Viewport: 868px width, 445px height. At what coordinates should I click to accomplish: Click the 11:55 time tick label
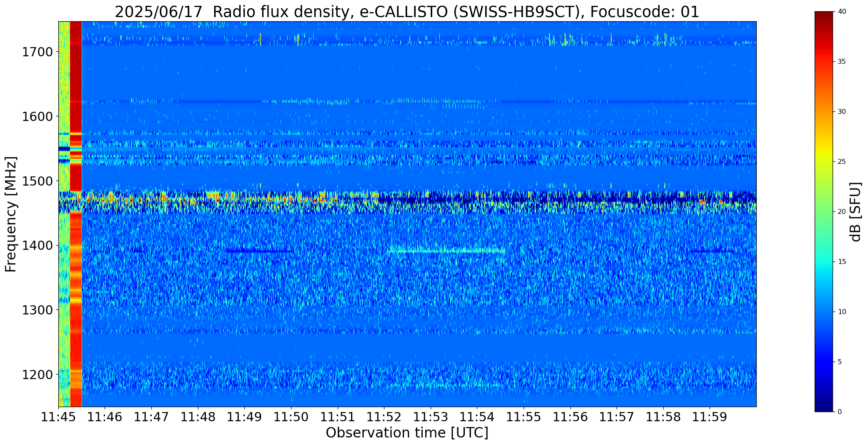pos(524,417)
